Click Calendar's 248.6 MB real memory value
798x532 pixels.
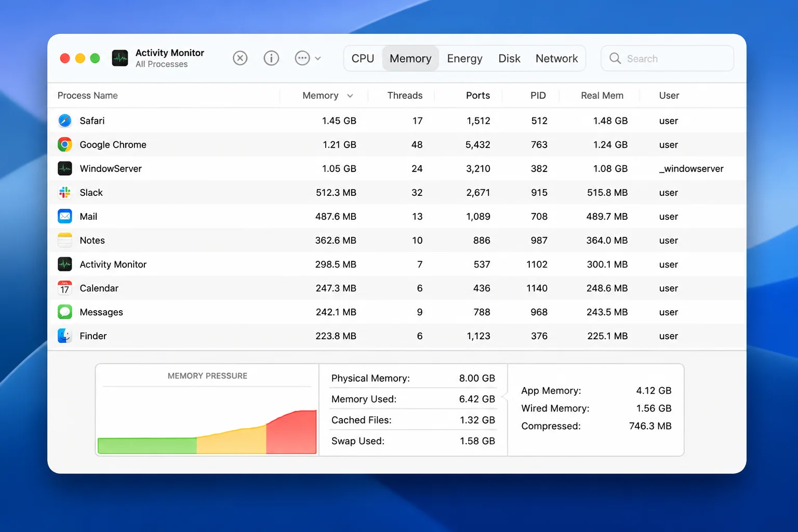(x=607, y=288)
